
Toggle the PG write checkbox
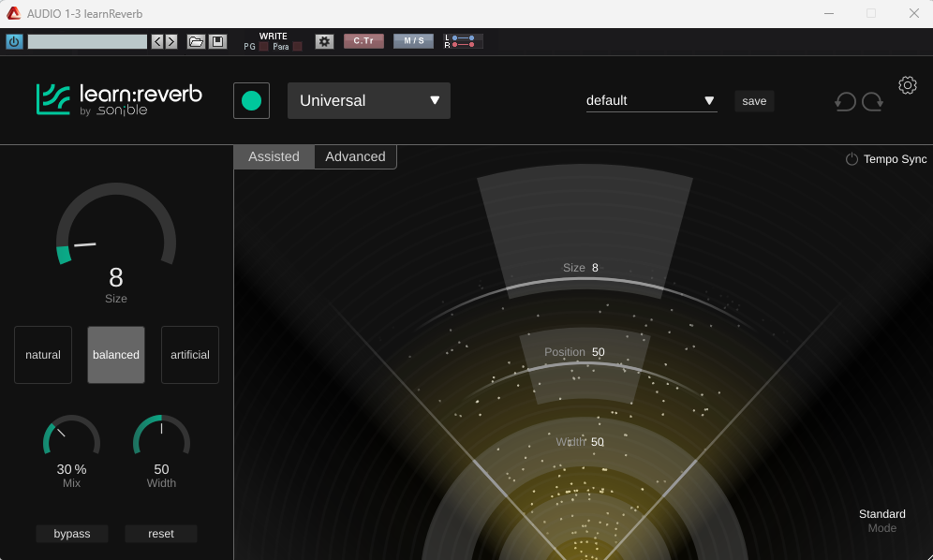click(263, 47)
